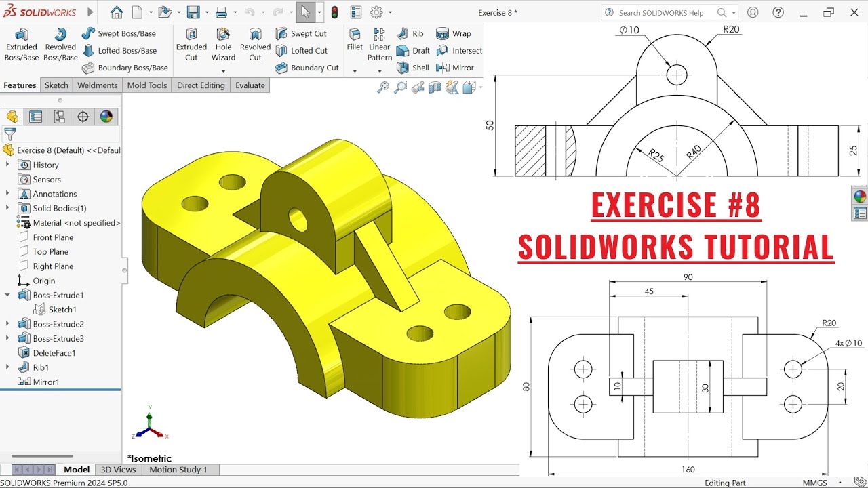
Task: Open the Mold Tools ribbon tab
Action: (x=147, y=85)
